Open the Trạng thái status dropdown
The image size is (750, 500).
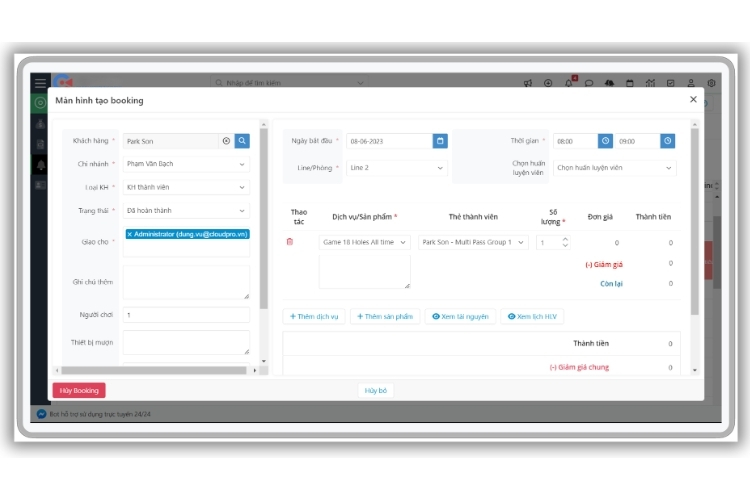186,211
